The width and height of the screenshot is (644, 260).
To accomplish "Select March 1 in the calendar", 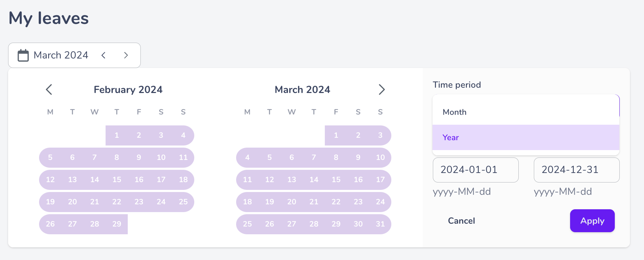I will tap(336, 135).
